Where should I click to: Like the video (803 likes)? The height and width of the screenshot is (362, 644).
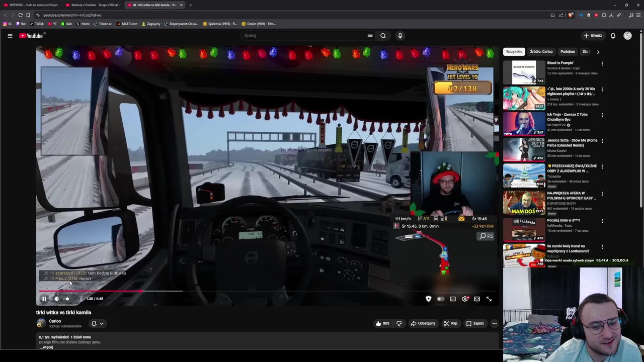(382, 323)
